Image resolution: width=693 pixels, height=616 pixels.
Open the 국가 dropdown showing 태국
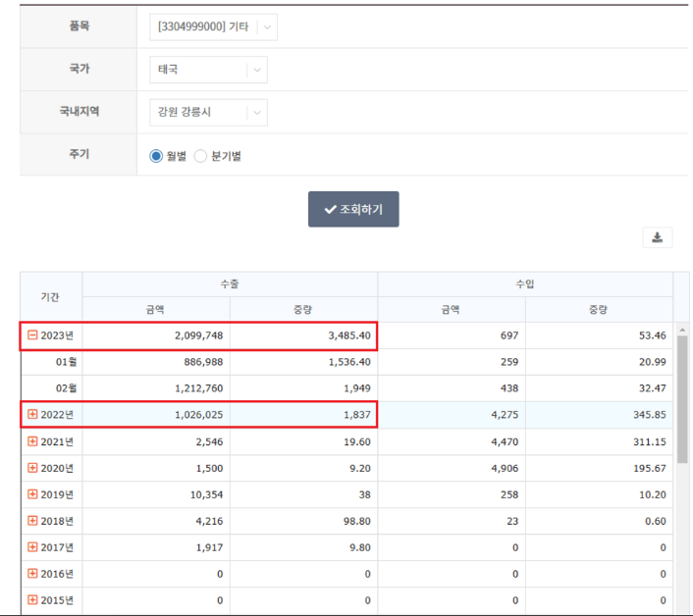click(x=208, y=70)
